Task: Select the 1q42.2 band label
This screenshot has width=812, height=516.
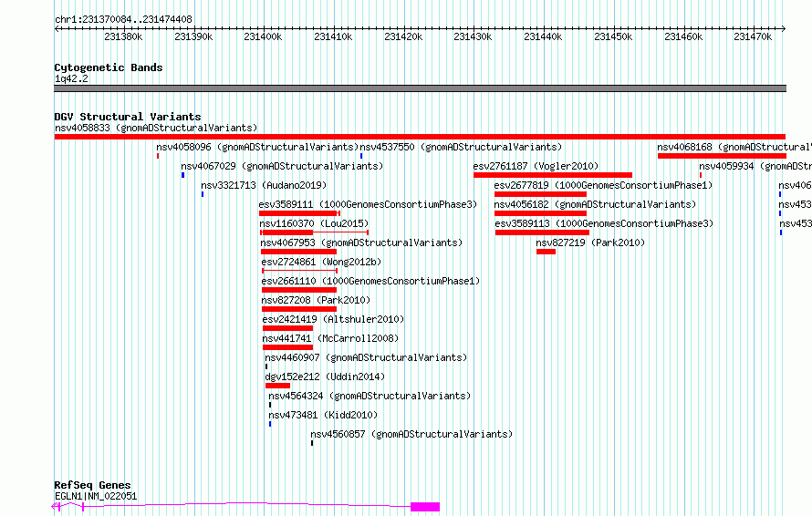Action: [71, 79]
